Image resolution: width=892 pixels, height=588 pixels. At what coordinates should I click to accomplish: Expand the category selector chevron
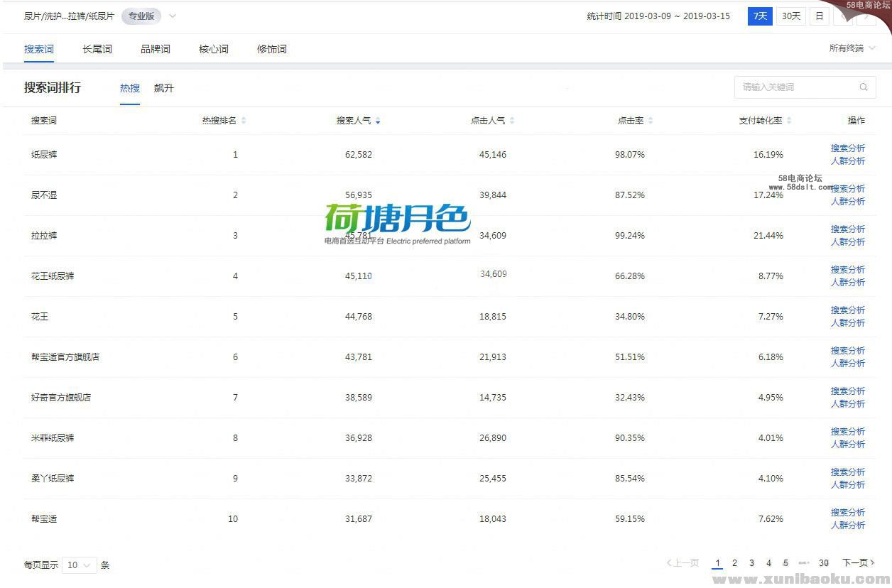173,16
